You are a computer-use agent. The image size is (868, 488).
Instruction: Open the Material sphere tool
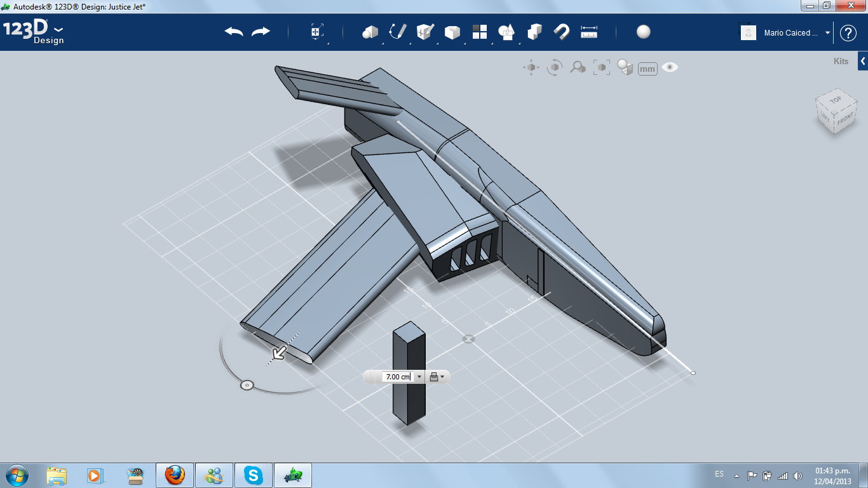pos(644,32)
